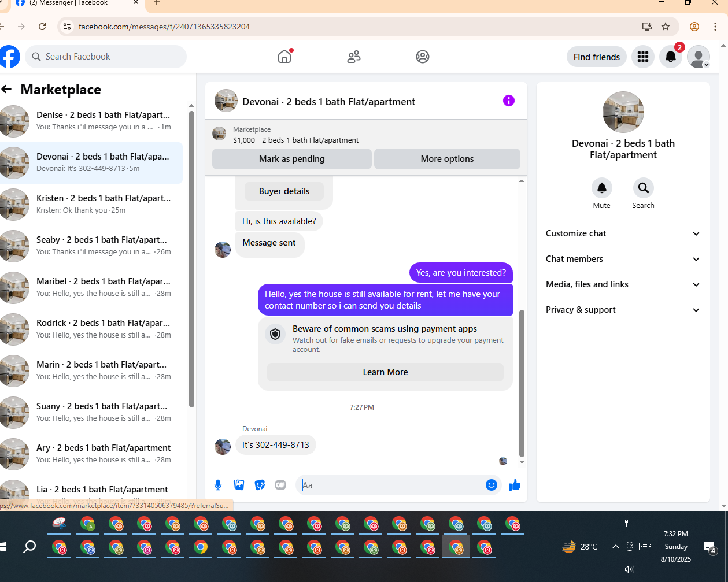Open Suany conversation
Screen dimensions: 728x582
point(91,412)
